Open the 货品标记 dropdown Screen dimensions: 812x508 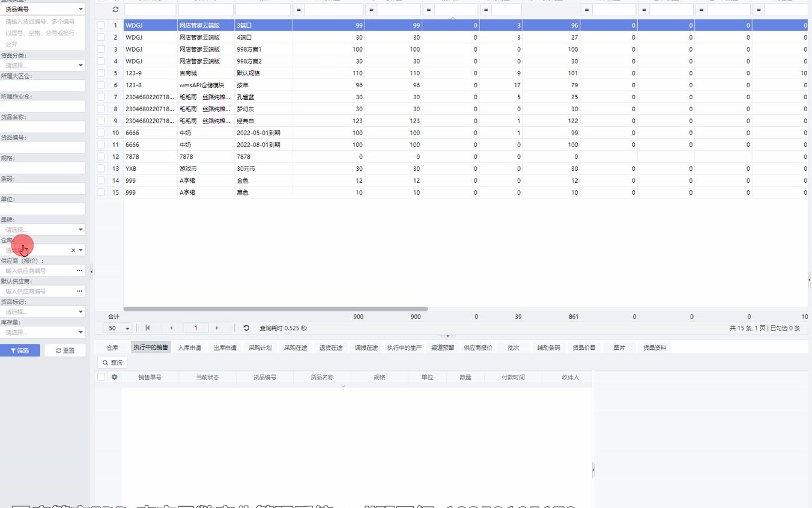pyautogui.click(x=43, y=311)
